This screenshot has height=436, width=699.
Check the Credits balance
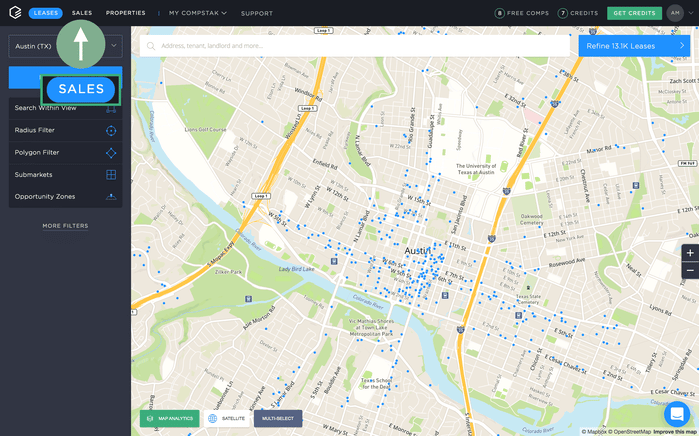click(578, 13)
